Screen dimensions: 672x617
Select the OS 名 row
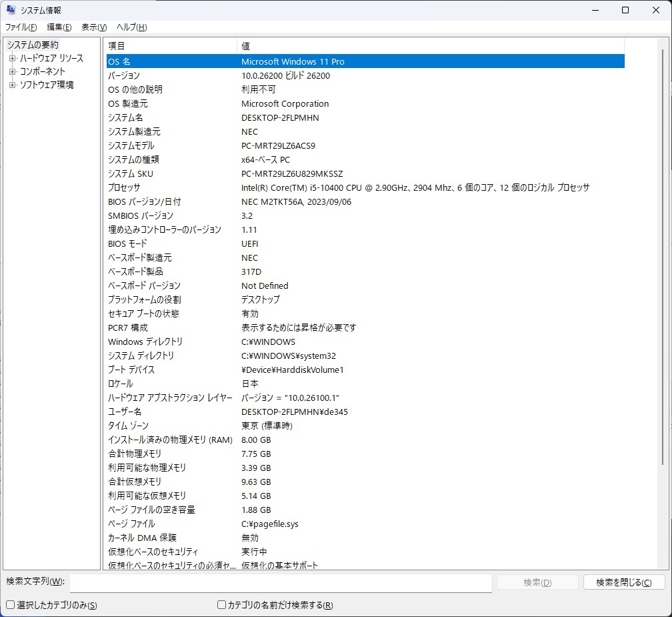coord(365,61)
